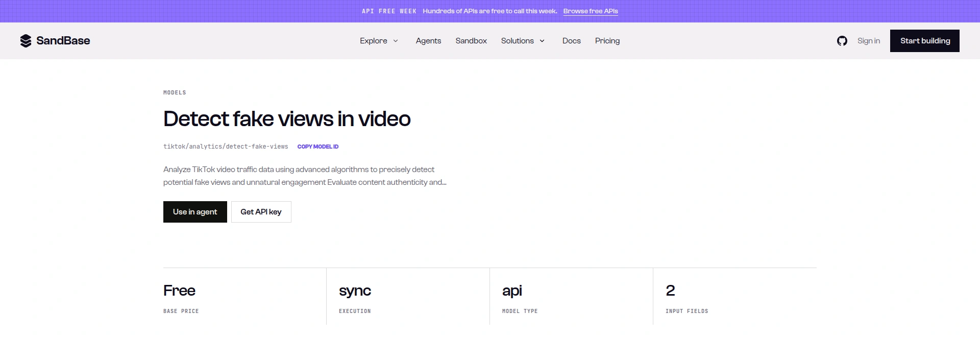Go to the Sandbox page
Viewport: 980px width, 337px height.
[x=471, y=41]
